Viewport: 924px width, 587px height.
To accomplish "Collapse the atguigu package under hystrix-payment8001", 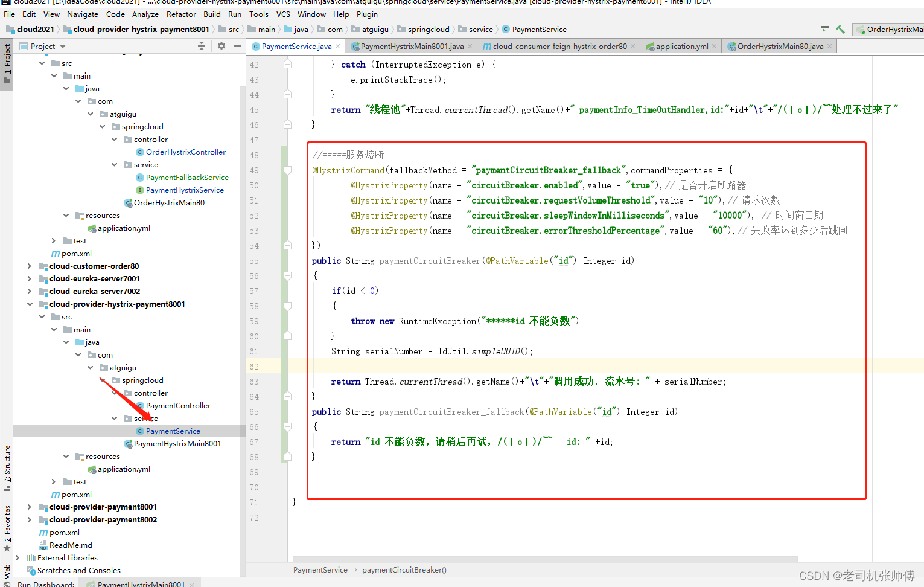I will pos(90,368).
